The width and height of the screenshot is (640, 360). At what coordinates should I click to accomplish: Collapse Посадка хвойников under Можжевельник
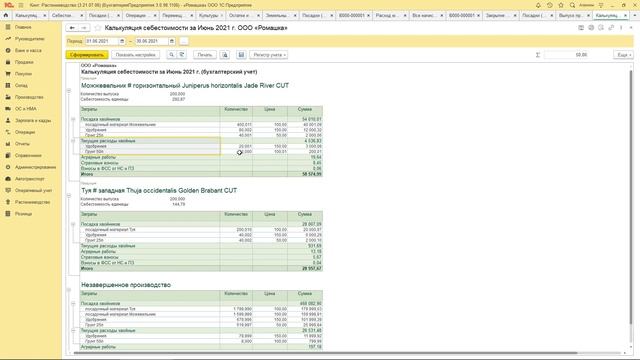point(73,120)
